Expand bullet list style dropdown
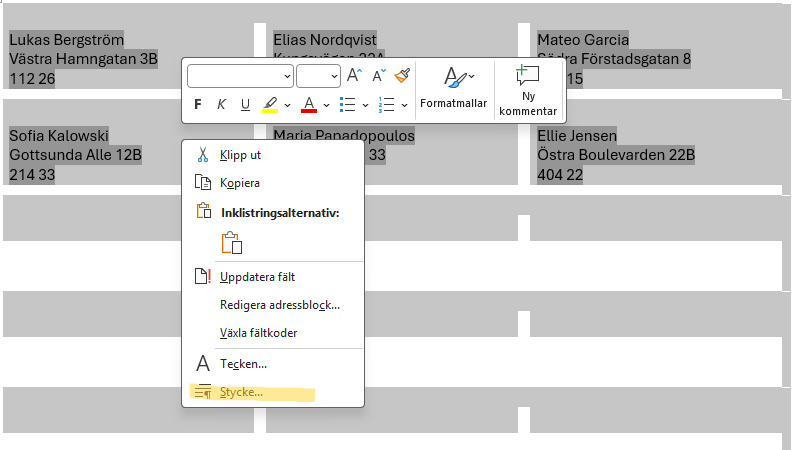The height and width of the screenshot is (450, 793). [x=365, y=105]
